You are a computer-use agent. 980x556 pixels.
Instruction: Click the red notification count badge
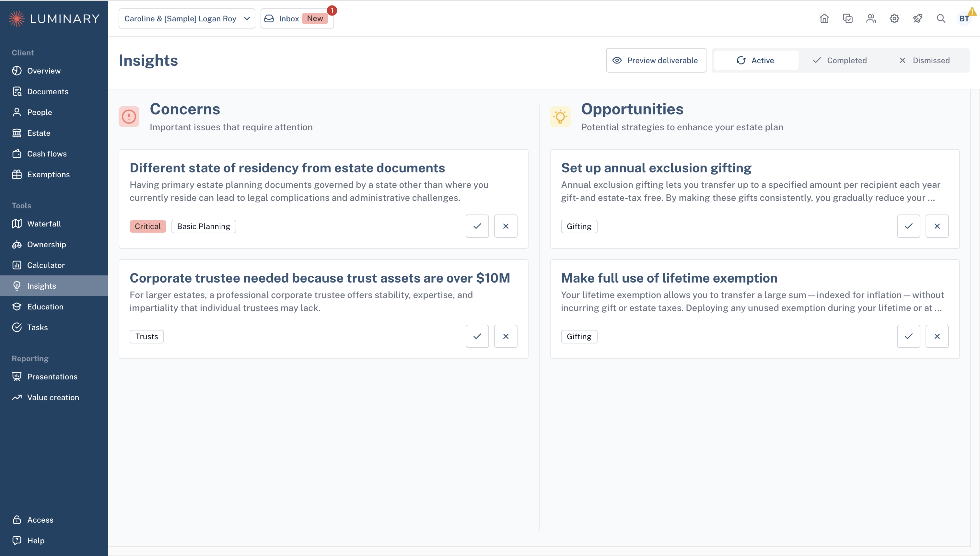332,10
